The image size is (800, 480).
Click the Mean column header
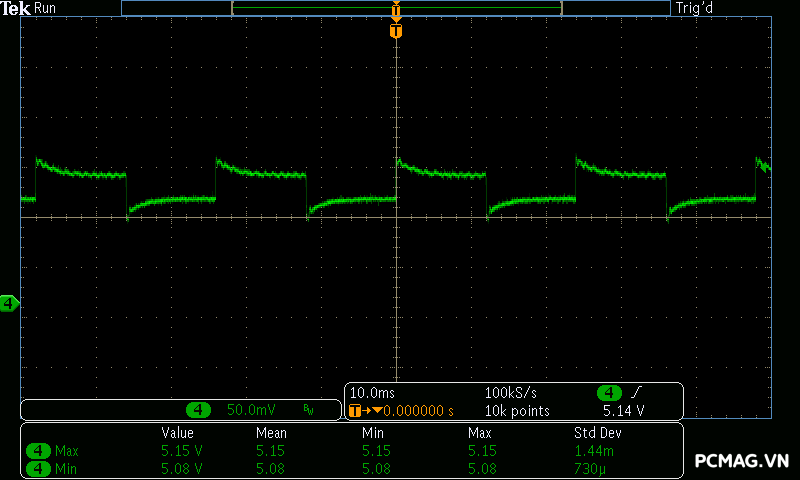click(271, 433)
